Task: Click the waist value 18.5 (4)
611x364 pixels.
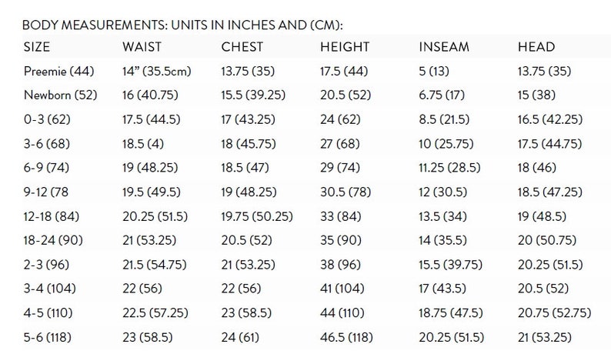Action: click(x=143, y=144)
